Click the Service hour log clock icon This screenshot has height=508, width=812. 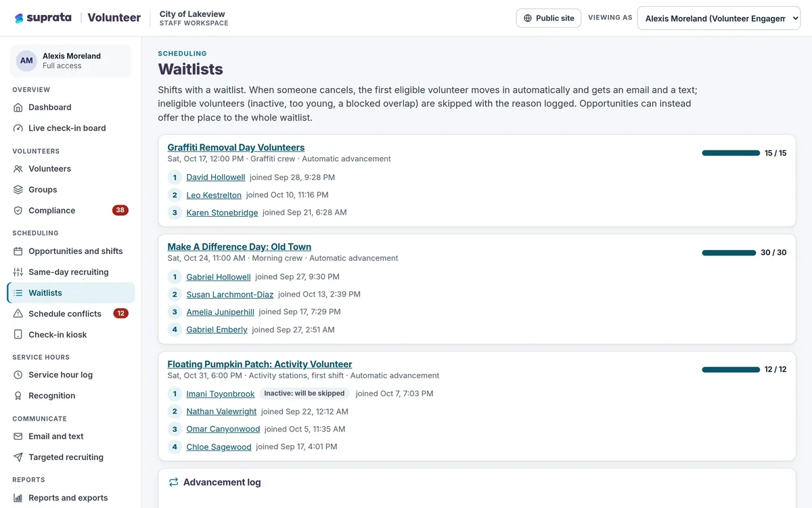(x=18, y=375)
